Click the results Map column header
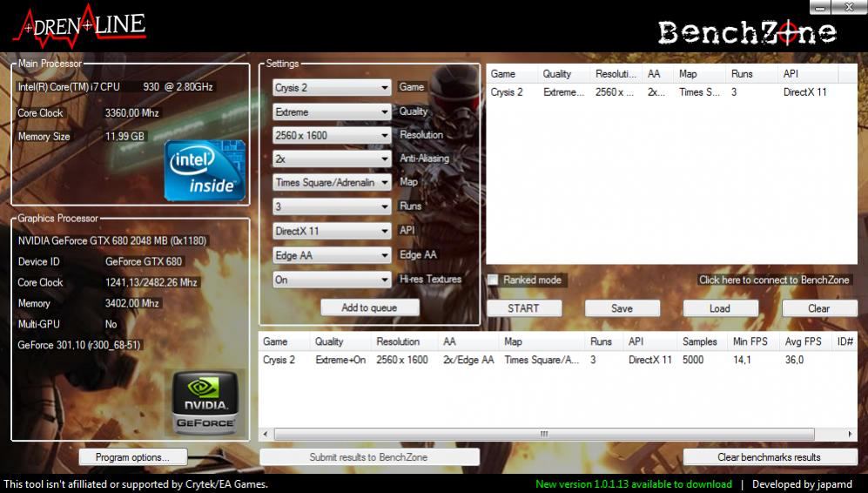The image size is (868, 493). pyautogui.click(x=542, y=341)
